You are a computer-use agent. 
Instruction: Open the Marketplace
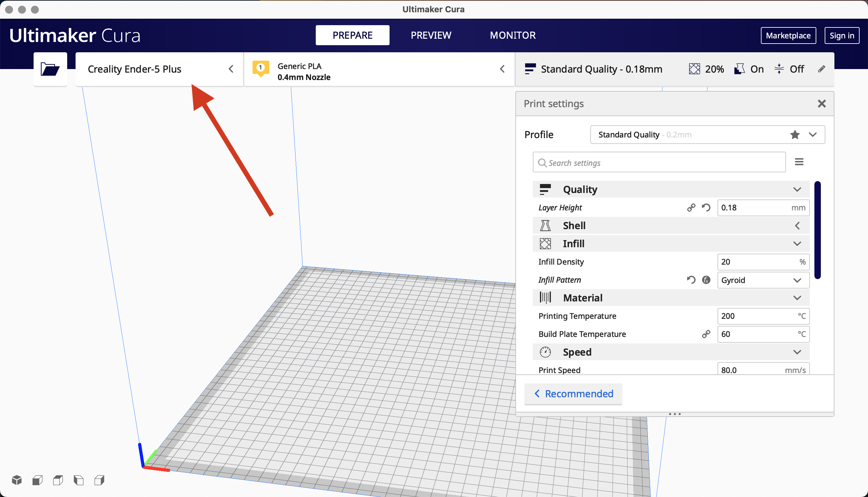pos(788,35)
